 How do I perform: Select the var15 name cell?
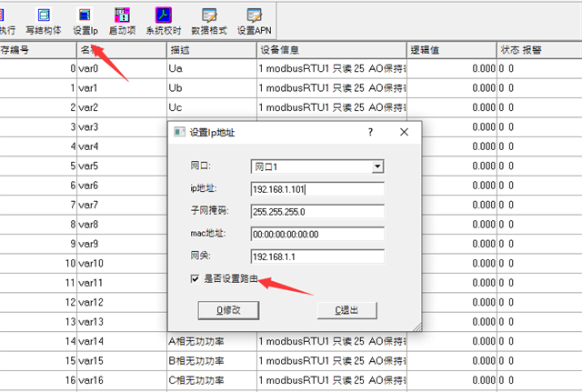pos(122,361)
